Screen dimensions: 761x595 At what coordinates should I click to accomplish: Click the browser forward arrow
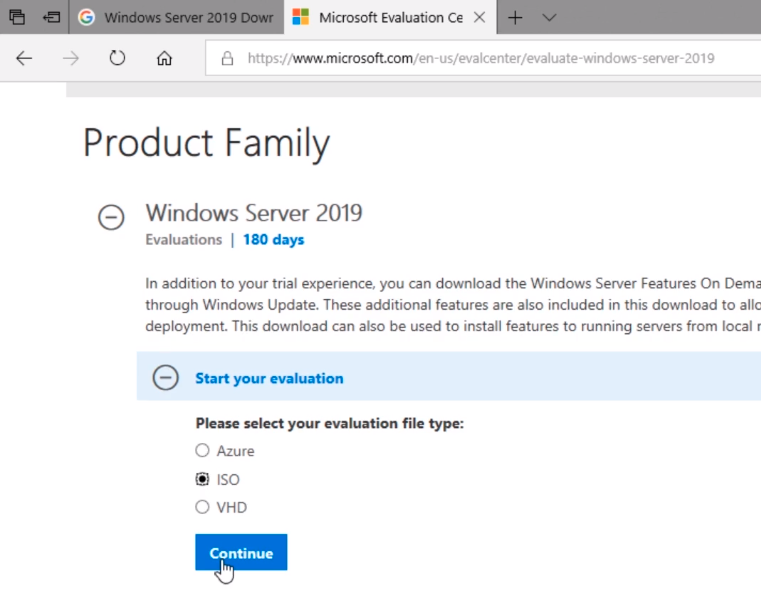[x=70, y=58]
